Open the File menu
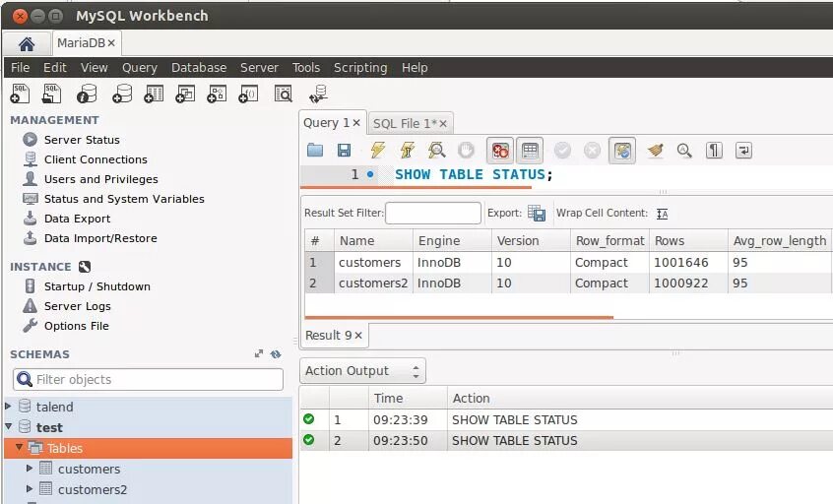Screen dimensions: 833x504 pos(21,68)
